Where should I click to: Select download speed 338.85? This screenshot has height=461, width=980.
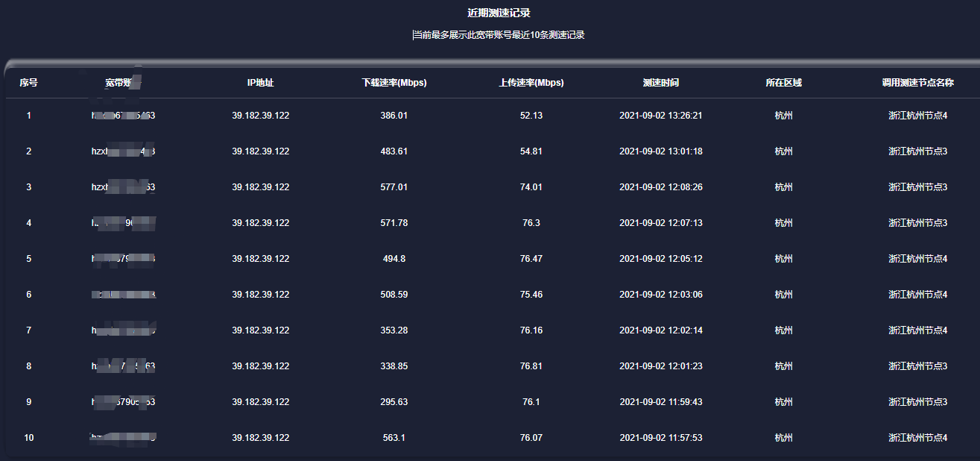(394, 366)
